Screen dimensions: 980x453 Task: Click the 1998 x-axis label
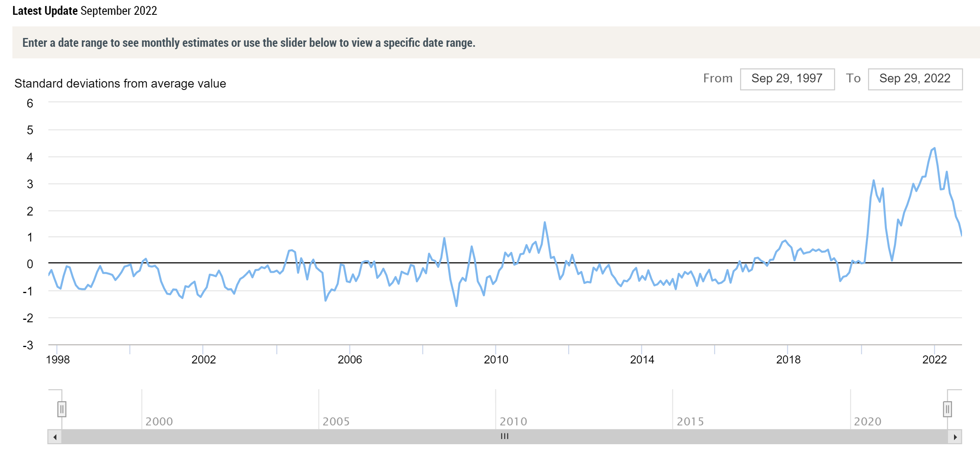pos(58,359)
